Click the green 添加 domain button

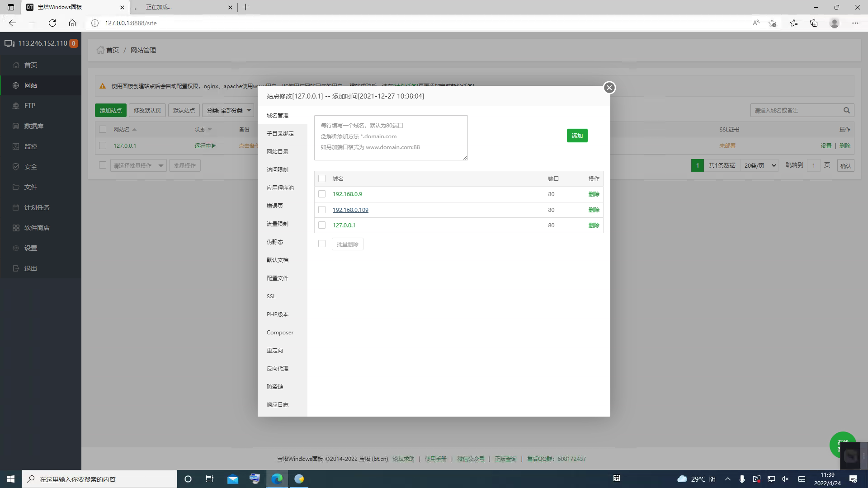(577, 136)
